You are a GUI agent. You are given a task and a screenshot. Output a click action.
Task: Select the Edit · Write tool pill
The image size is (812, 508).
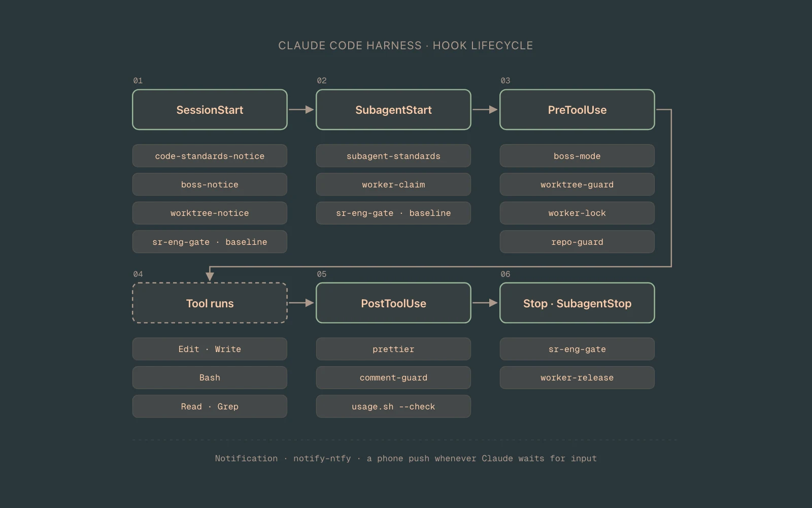[x=210, y=349]
